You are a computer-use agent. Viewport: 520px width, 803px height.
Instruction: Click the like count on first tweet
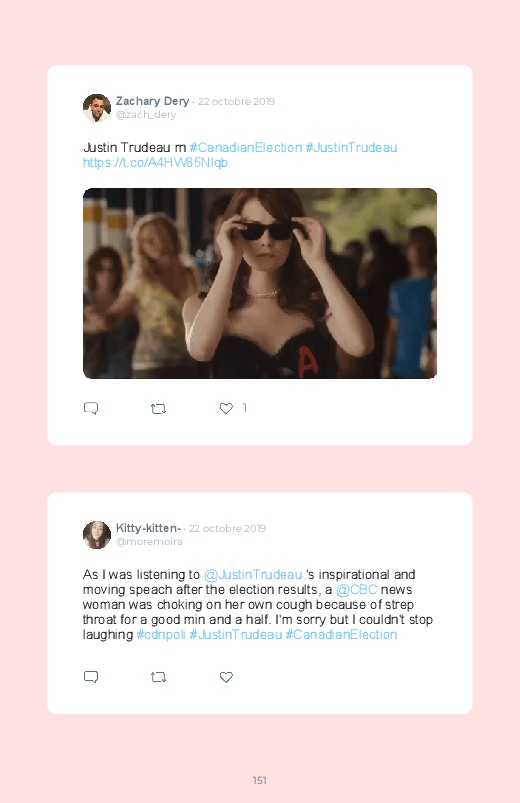244,408
